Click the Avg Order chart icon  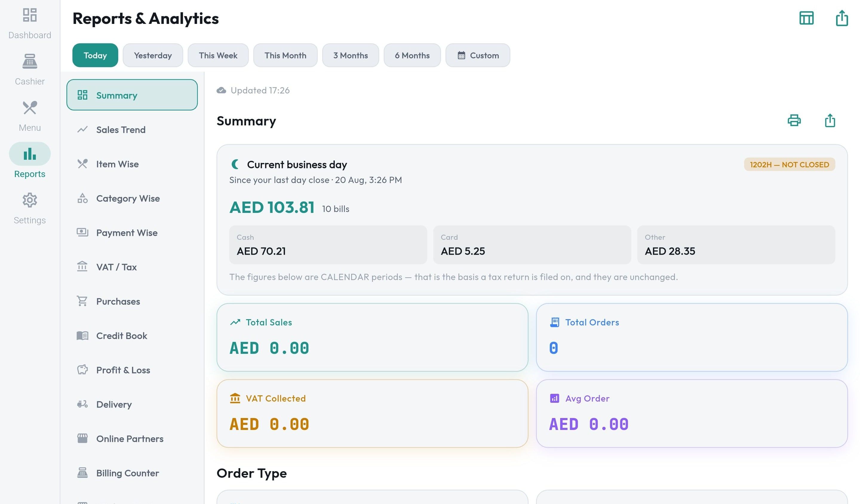[x=555, y=398]
